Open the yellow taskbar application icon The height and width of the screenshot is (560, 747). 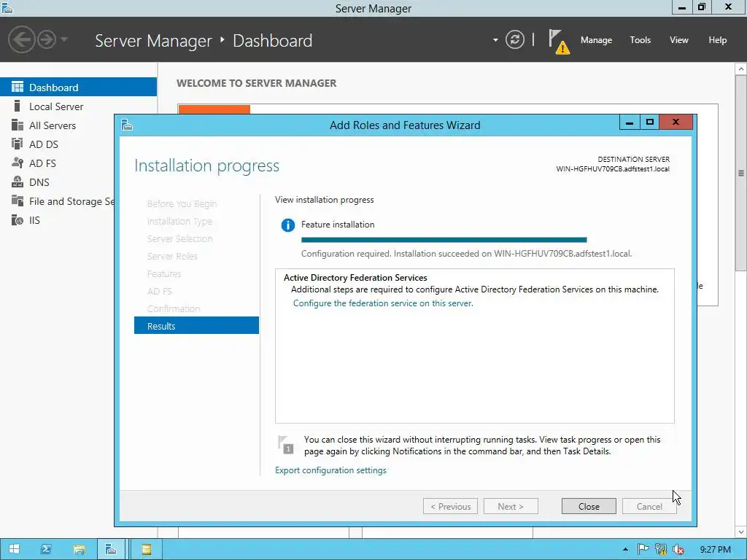[x=146, y=549]
